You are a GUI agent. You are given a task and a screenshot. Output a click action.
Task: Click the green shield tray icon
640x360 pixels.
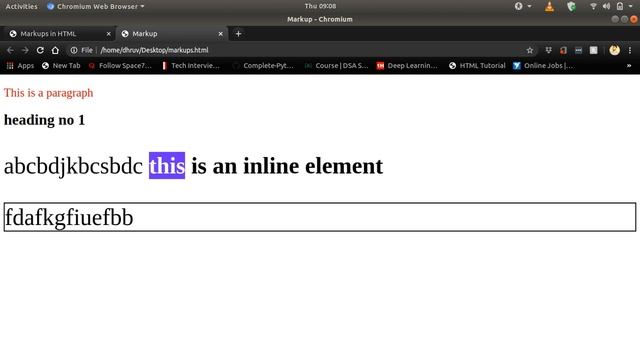tap(571, 7)
